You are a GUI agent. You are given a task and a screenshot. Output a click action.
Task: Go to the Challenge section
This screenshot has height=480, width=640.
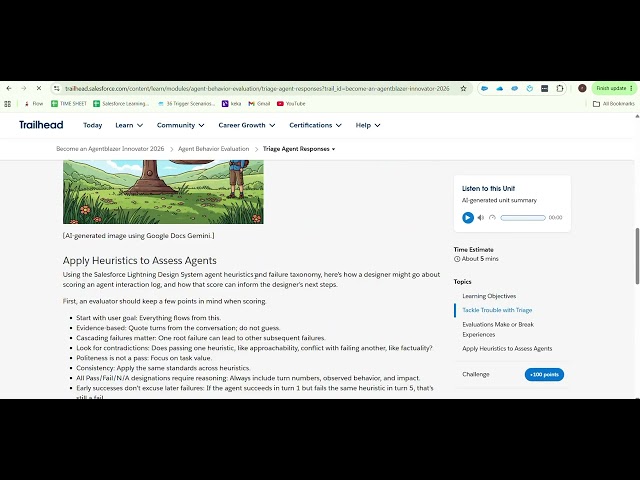476,374
